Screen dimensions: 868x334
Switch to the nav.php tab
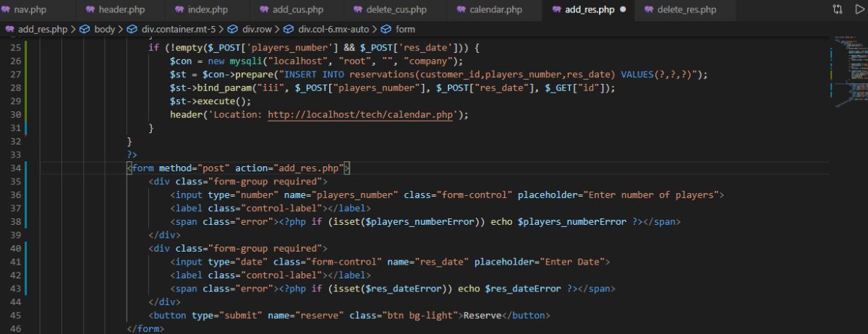(x=31, y=10)
